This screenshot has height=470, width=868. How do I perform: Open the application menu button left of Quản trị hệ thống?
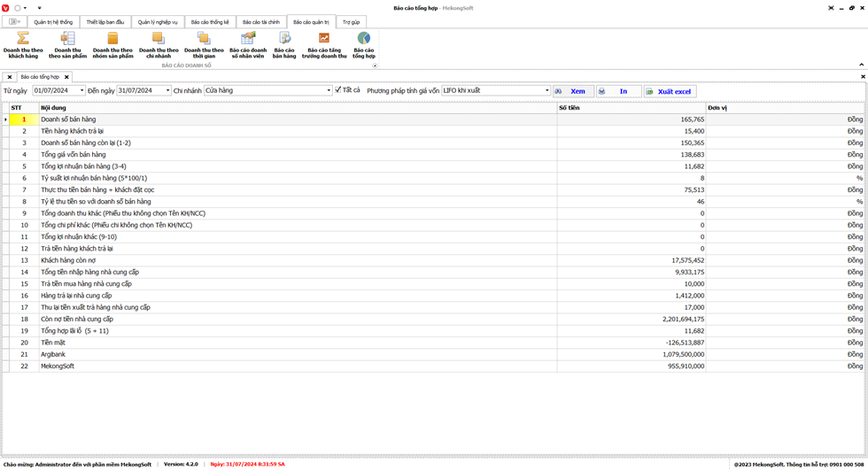point(15,21)
